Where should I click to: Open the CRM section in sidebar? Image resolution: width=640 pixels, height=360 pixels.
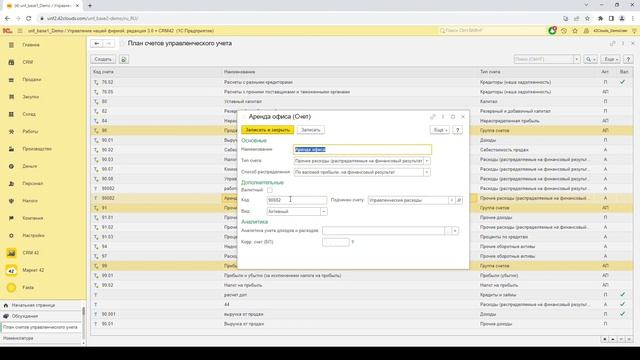28,62
